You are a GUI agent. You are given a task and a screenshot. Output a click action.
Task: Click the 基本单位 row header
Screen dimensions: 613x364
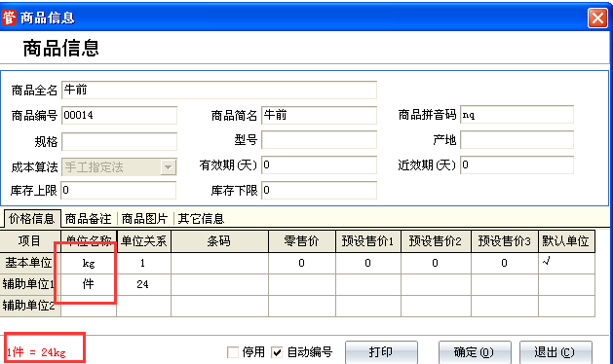click(30, 263)
